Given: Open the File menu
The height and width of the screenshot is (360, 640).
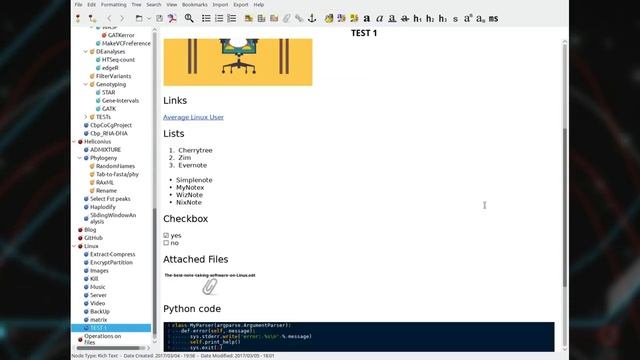Looking at the screenshot, I should pos(78,4).
